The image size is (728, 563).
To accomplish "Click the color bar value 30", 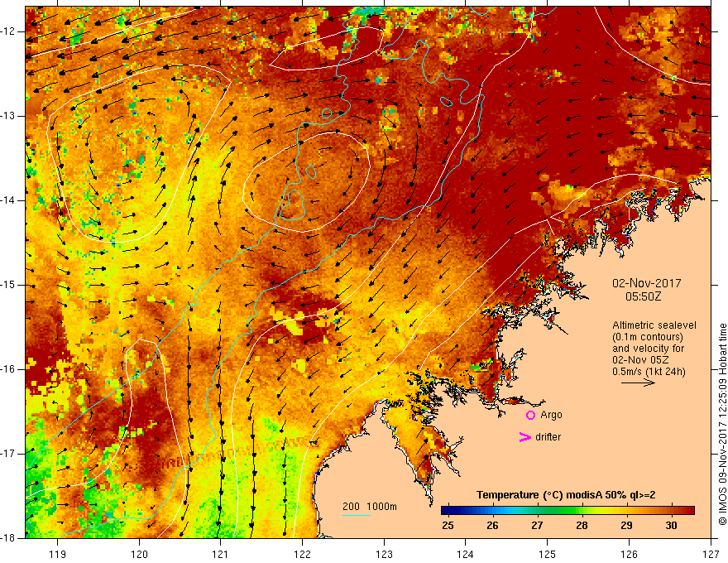I will tap(671, 526).
